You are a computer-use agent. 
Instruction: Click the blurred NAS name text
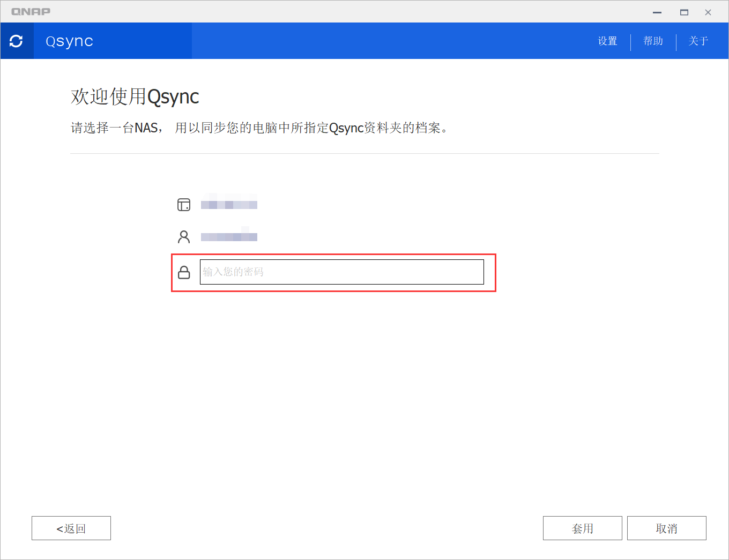(x=229, y=204)
